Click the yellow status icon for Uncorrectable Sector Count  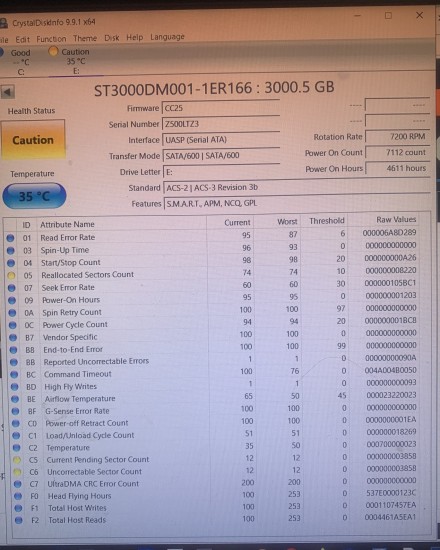(17, 472)
